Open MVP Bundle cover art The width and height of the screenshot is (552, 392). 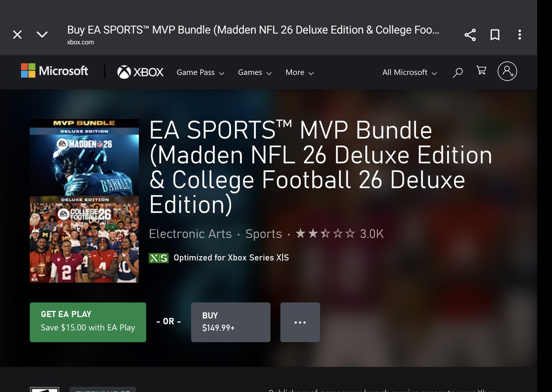coord(84,201)
